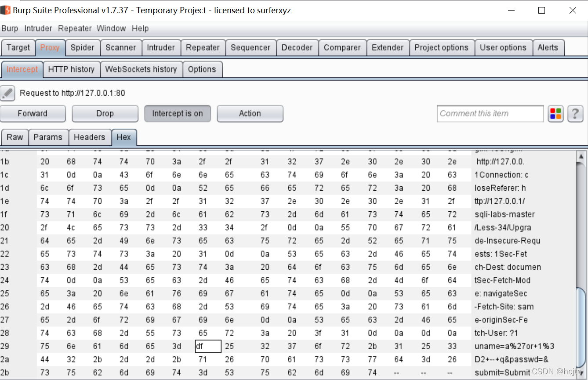Click the Burp Suite logo icon
Screen dimensions: 588x380
tap(5, 10)
